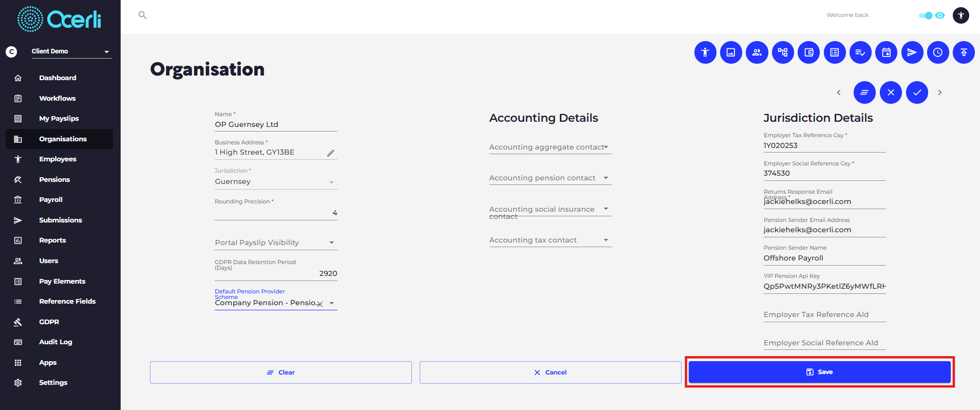This screenshot has height=410, width=980.
Task: Open the image/logo toolbar icon
Action: [731, 52]
